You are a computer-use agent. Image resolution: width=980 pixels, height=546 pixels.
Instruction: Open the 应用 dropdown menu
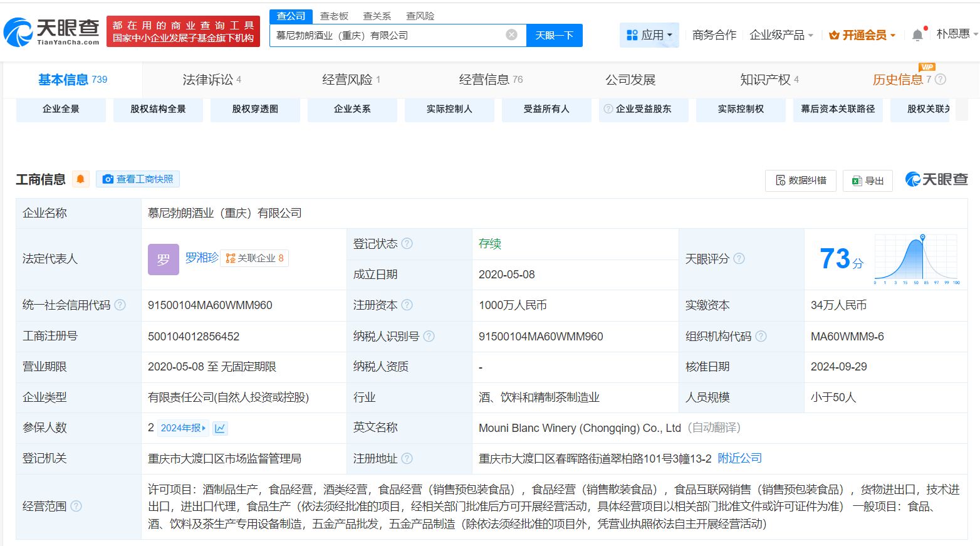click(x=649, y=35)
